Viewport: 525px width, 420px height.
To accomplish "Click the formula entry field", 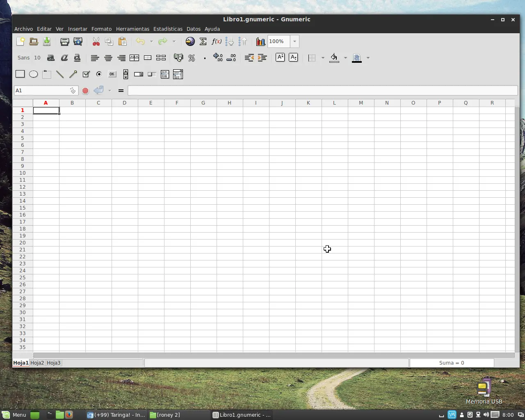I will [323, 90].
